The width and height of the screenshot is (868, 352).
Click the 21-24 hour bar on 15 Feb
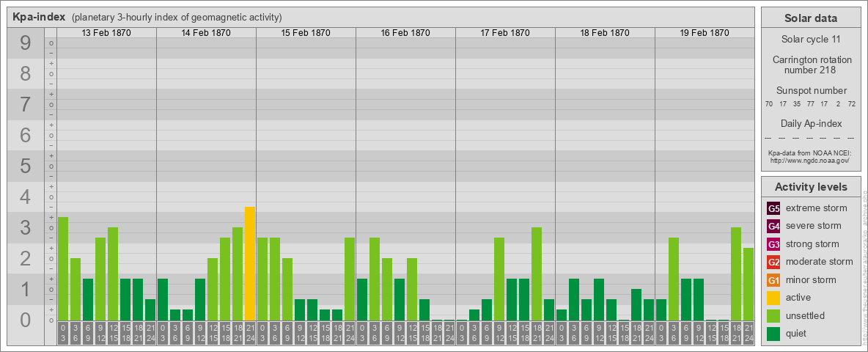tap(349, 279)
